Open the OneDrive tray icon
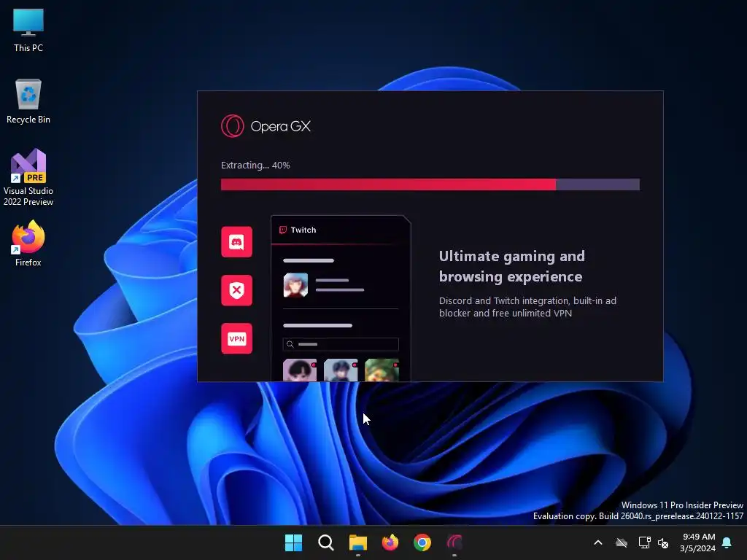The width and height of the screenshot is (747, 560). (x=622, y=542)
